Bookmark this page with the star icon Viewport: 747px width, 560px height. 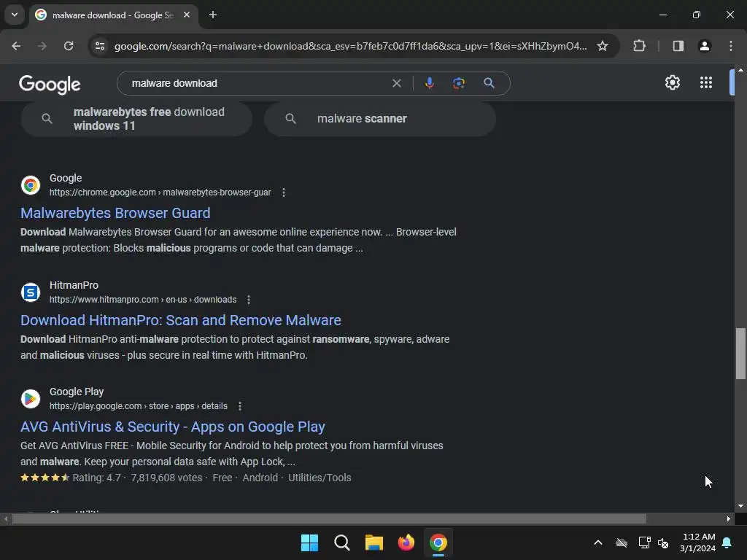(x=603, y=46)
